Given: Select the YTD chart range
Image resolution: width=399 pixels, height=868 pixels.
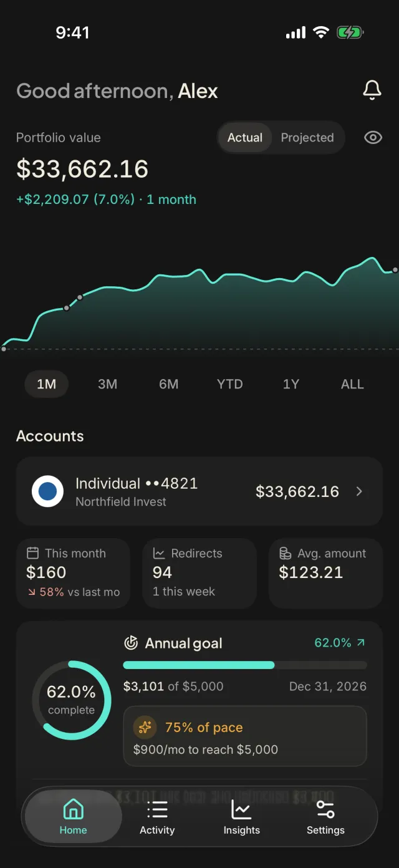Looking at the screenshot, I should click(230, 384).
